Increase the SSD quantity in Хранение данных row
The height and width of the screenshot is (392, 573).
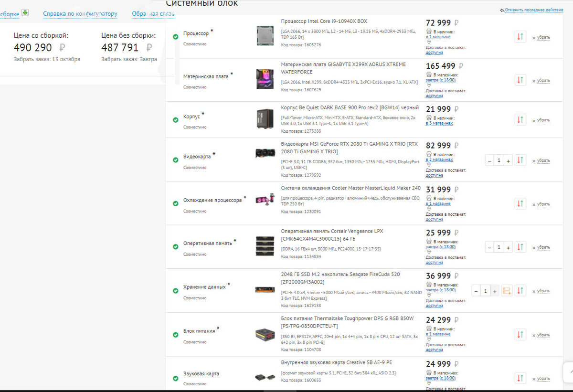tap(495, 291)
